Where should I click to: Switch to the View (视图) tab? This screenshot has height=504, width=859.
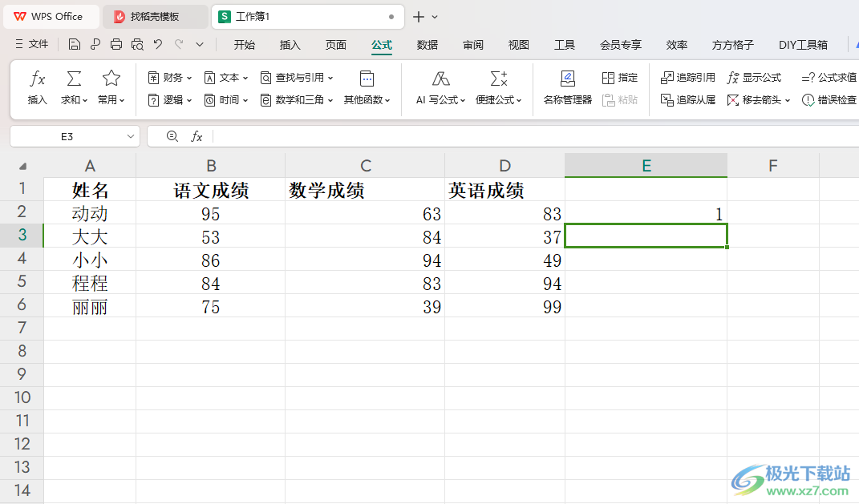(x=518, y=45)
